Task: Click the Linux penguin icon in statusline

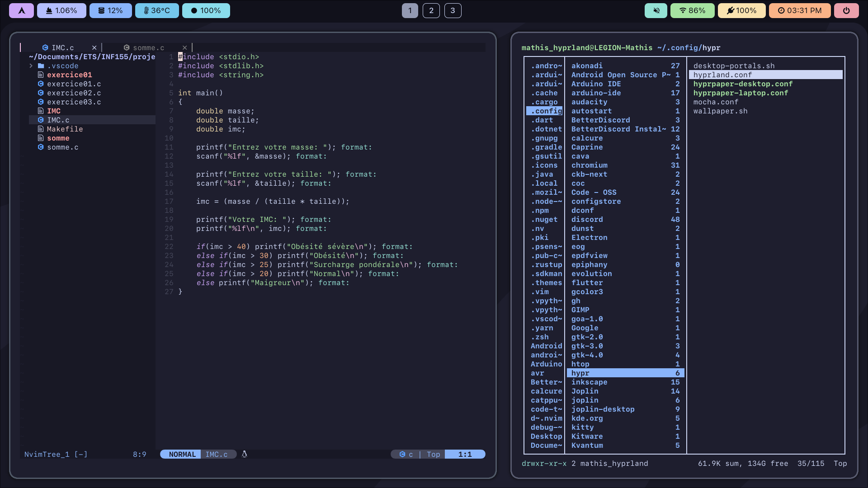Action: coord(245,454)
